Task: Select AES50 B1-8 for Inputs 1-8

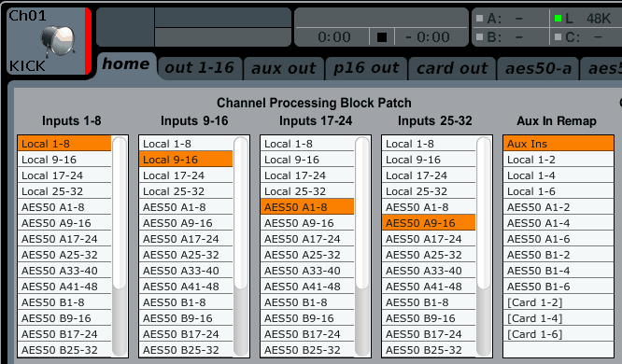Action: pos(64,302)
